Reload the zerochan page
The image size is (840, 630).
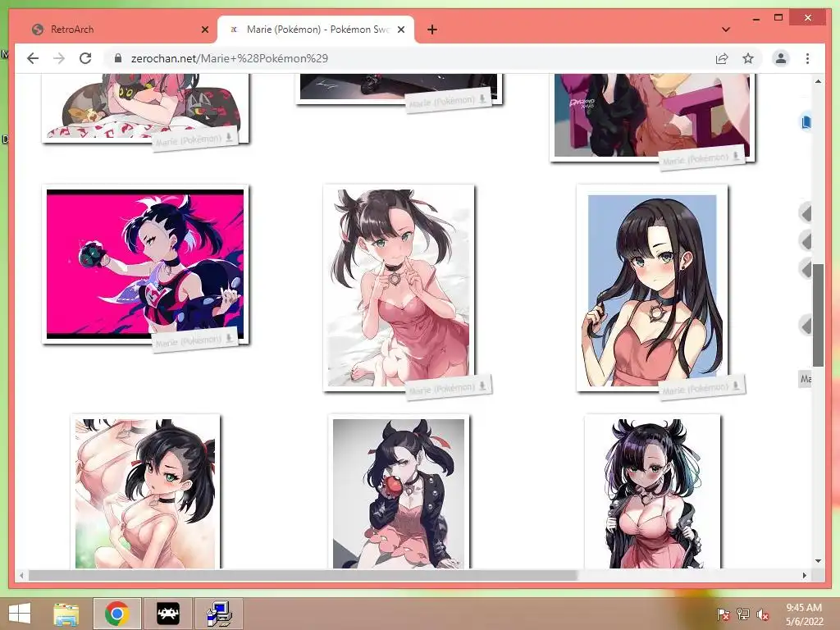click(85, 58)
